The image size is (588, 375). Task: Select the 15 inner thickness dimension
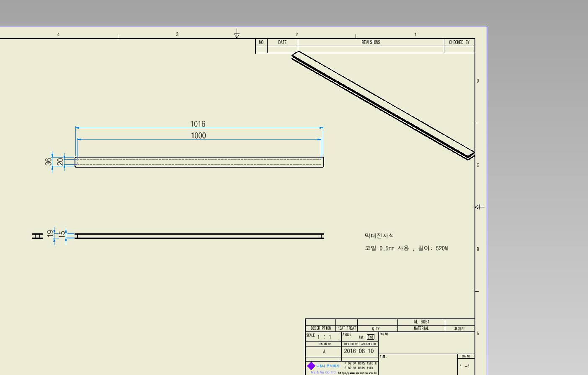pyautogui.click(x=62, y=235)
